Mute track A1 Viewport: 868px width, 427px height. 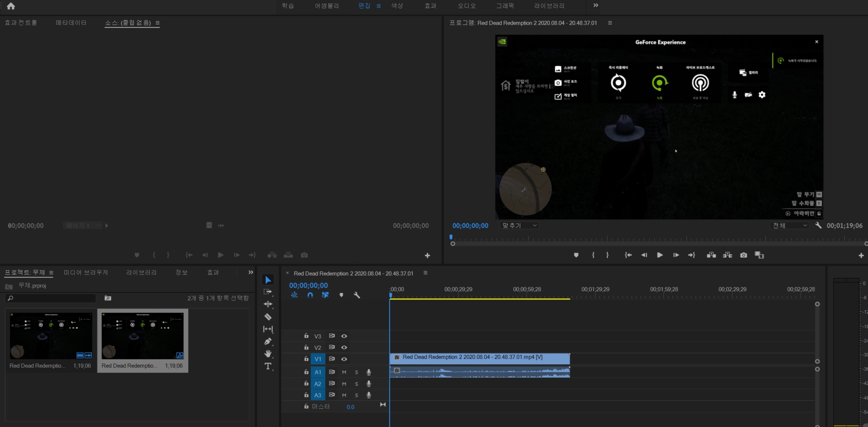click(x=344, y=372)
